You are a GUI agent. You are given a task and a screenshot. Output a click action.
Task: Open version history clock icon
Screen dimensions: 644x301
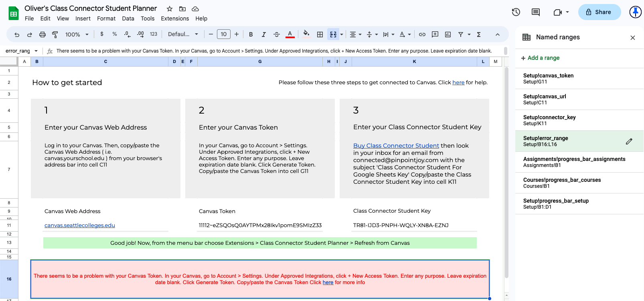pyautogui.click(x=516, y=12)
